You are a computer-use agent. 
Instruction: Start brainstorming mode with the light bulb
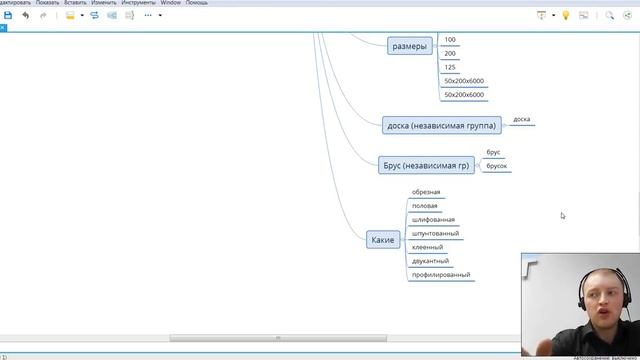(566, 16)
